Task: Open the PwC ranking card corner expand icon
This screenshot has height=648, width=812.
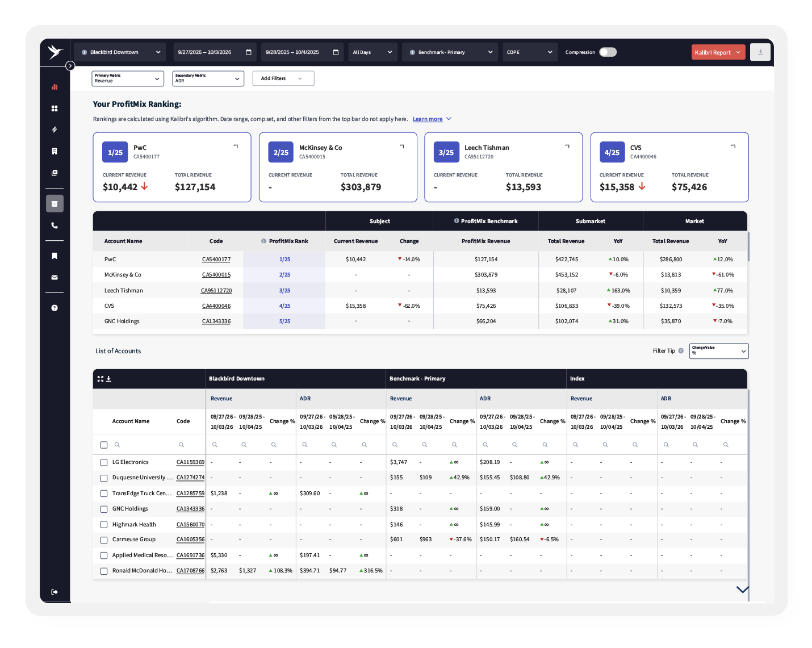Action: pyautogui.click(x=236, y=147)
